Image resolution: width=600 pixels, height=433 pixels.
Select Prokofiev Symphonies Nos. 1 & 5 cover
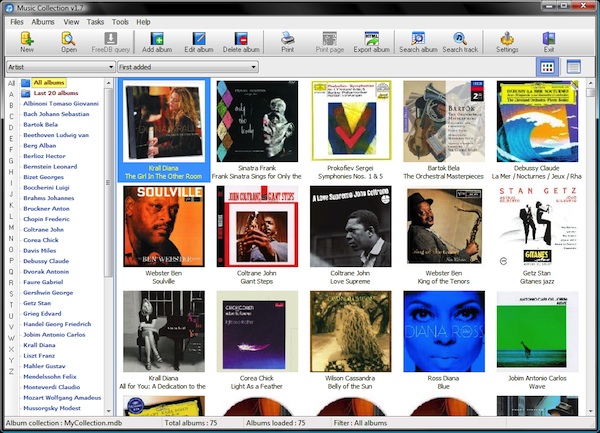pos(351,120)
